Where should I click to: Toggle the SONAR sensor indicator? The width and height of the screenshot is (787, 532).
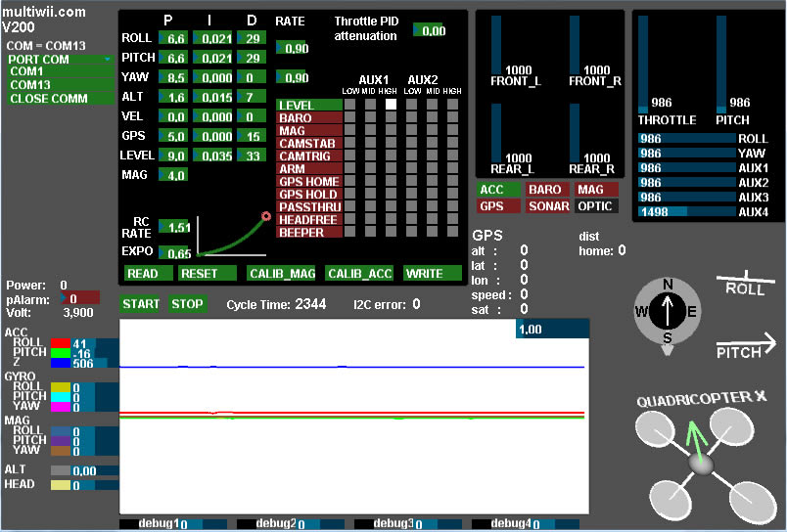(x=547, y=206)
